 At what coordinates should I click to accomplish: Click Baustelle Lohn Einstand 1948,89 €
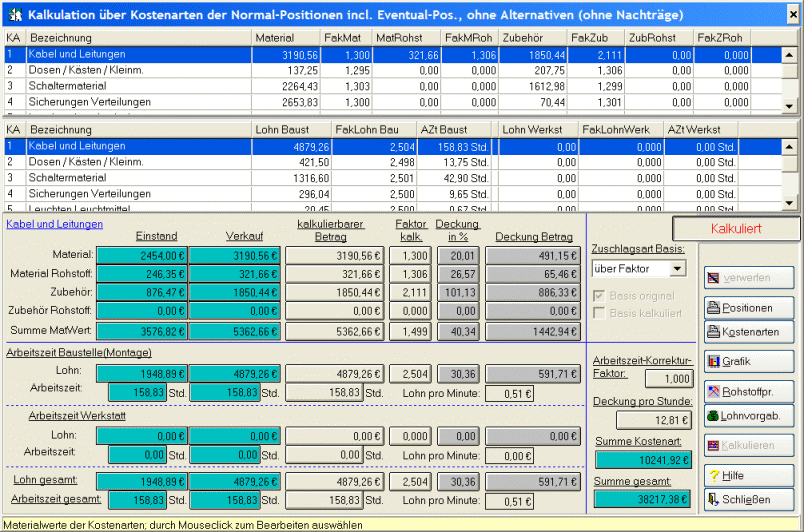click(142, 374)
